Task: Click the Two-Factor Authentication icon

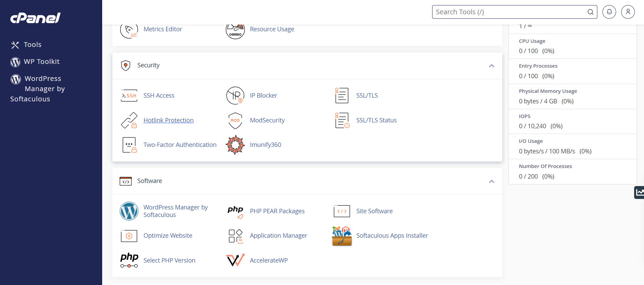Action: point(129,145)
